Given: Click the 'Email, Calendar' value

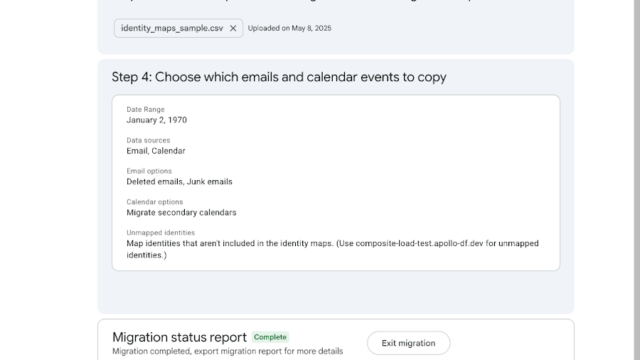Looking at the screenshot, I should (156, 151).
